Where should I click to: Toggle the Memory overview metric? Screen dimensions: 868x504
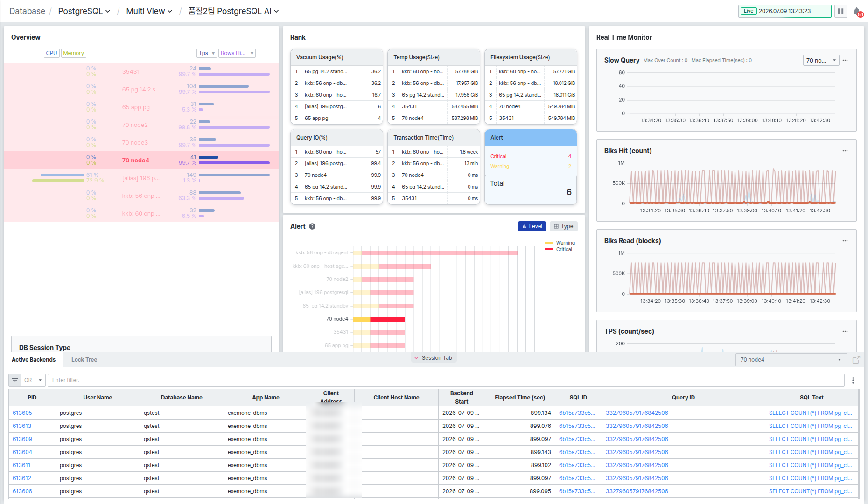tap(74, 53)
